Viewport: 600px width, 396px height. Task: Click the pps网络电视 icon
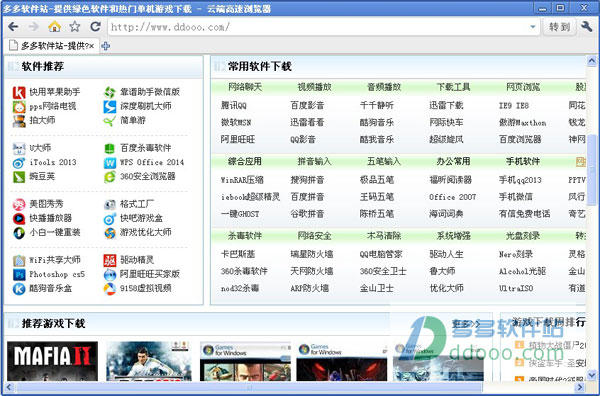(19, 106)
